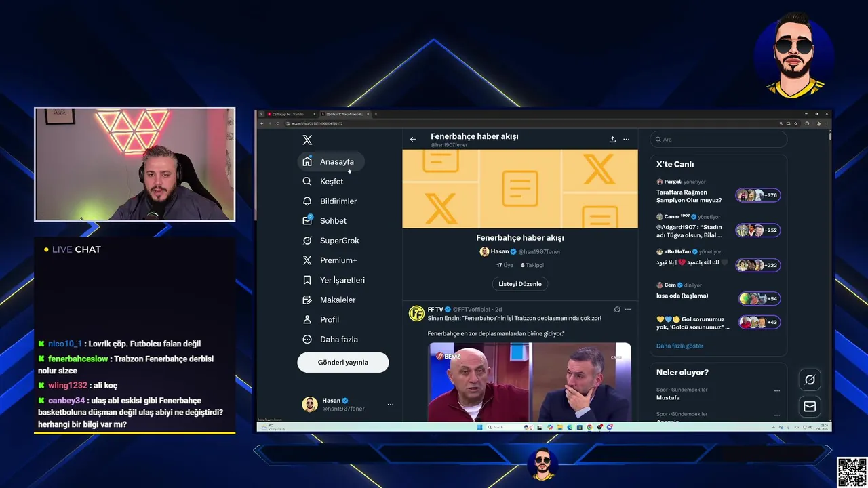Go back with the list header arrow
The width and height of the screenshot is (868, 488).
413,140
